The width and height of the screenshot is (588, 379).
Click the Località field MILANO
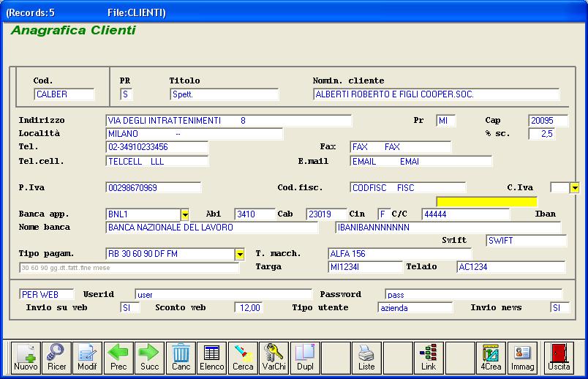tap(195, 134)
